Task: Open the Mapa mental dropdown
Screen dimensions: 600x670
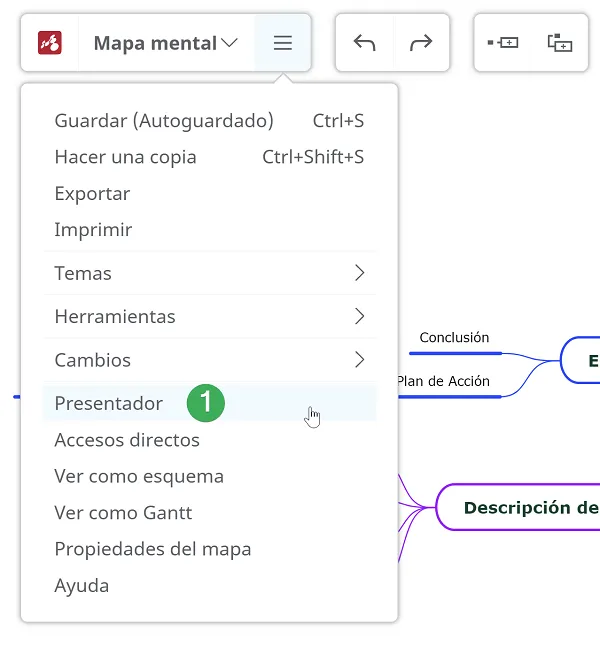Action: tap(166, 43)
